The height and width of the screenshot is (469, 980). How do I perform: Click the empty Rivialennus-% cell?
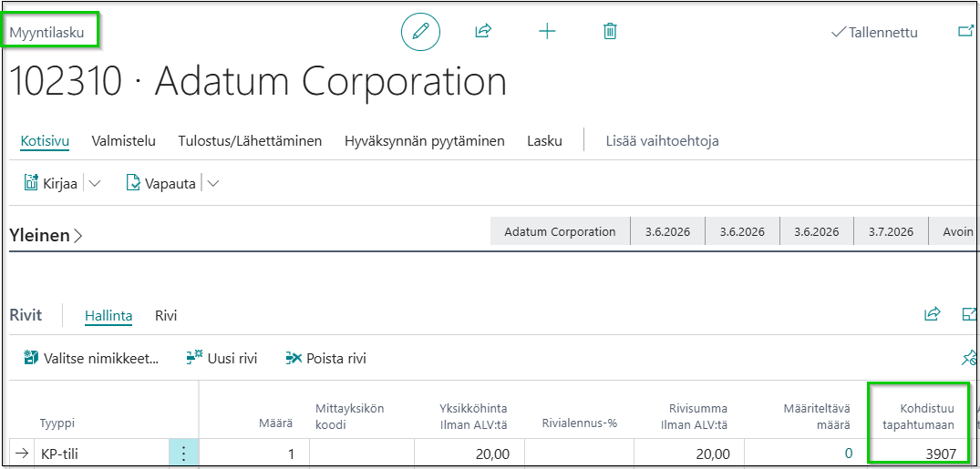point(579,454)
